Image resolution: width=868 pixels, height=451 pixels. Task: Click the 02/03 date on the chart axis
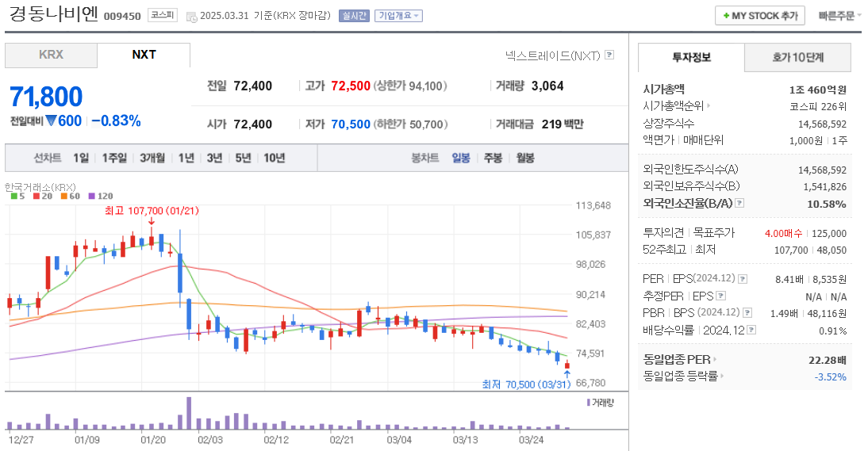(x=210, y=440)
